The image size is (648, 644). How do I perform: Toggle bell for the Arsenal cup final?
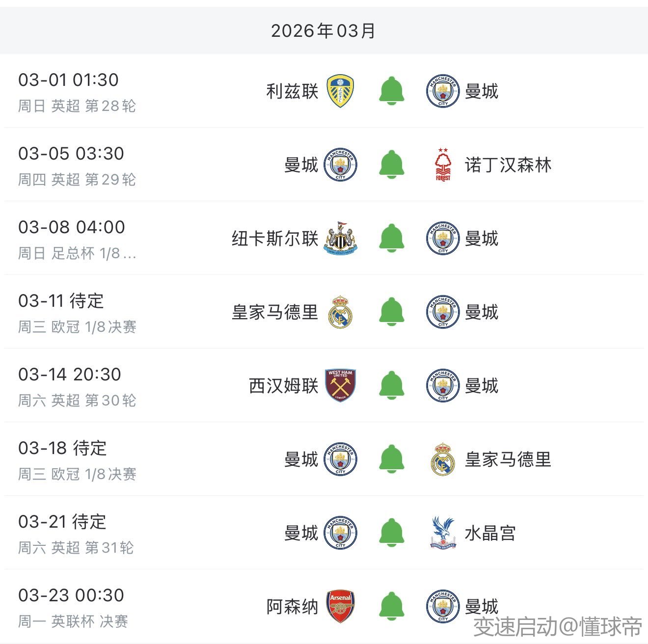tap(392, 606)
